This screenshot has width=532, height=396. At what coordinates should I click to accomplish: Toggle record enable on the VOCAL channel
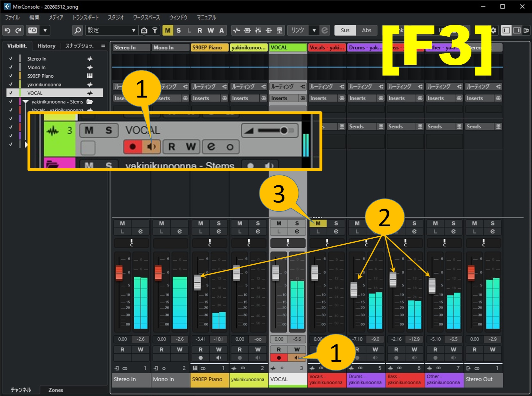(x=279, y=358)
